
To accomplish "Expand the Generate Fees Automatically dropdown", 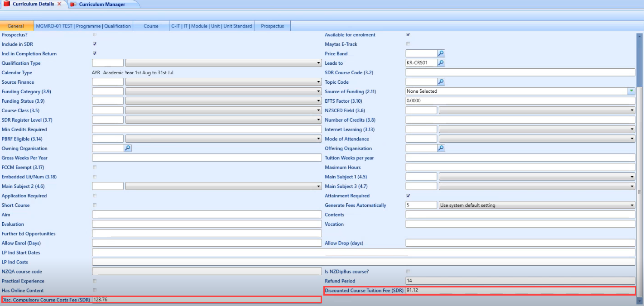I will coord(632,205).
